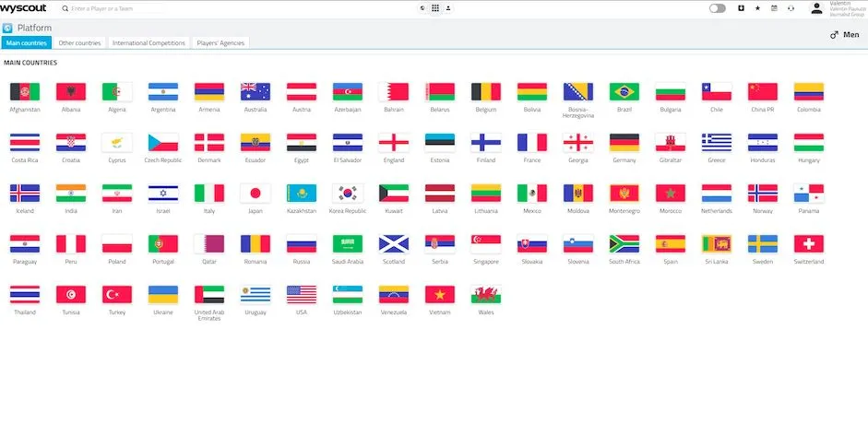The width and height of the screenshot is (868, 424).
Task: Select the Main countries tab
Action: [x=26, y=42]
